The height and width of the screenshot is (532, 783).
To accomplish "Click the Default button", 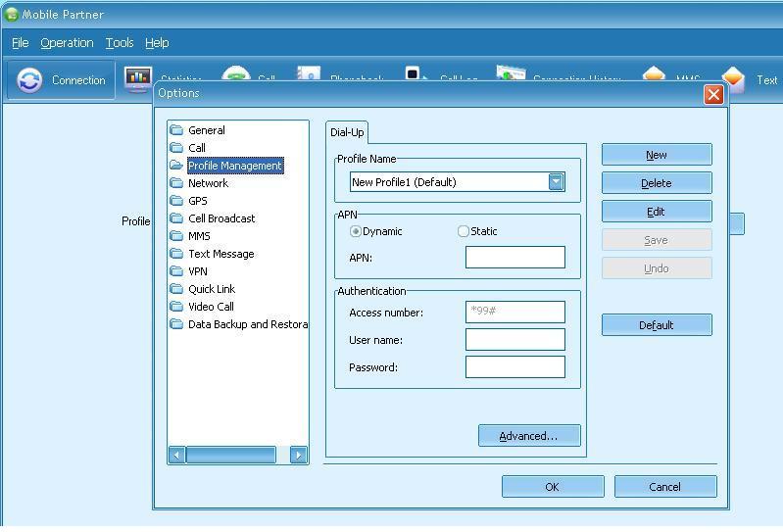I will [x=657, y=325].
